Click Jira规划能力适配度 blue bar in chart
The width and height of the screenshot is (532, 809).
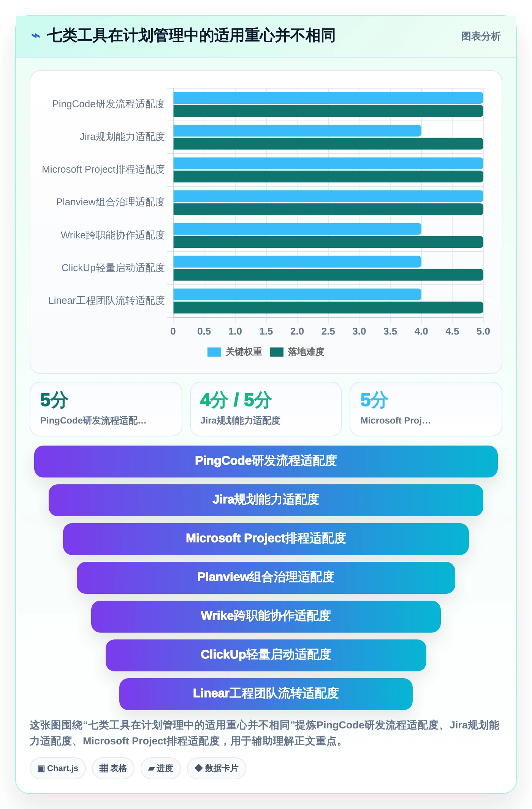(x=297, y=131)
